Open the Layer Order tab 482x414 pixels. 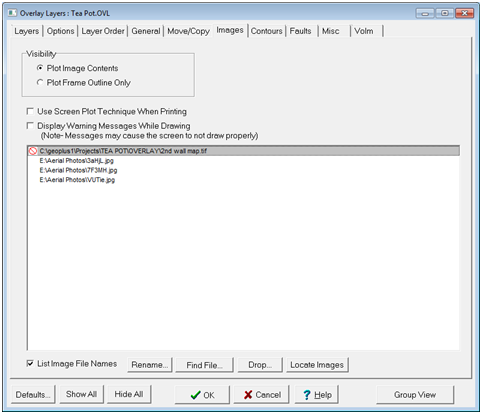103,31
